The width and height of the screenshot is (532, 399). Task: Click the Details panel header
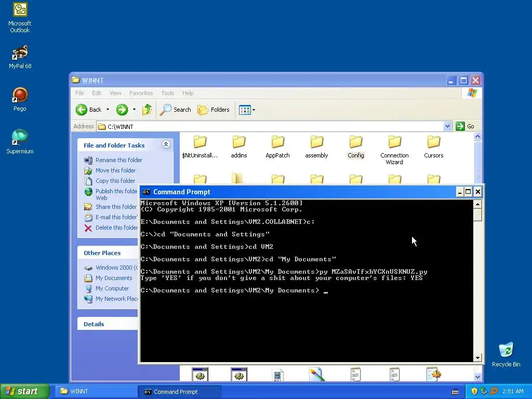click(108, 324)
